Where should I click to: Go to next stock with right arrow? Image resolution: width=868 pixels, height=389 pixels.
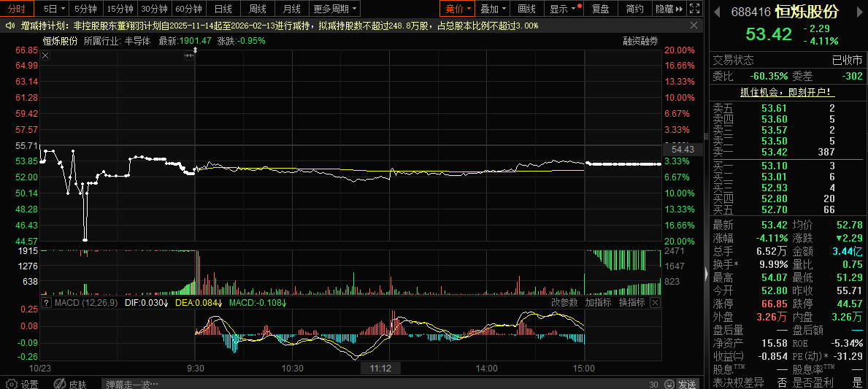coord(858,12)
